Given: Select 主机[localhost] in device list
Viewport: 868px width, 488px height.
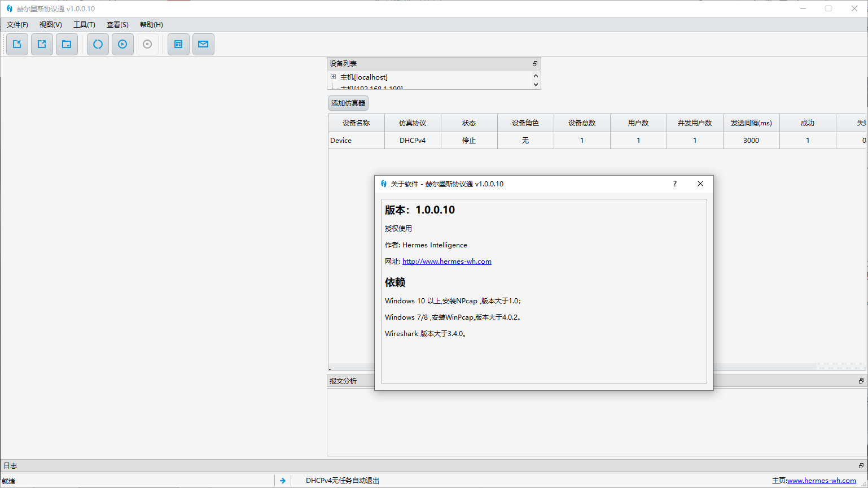Looking at the screenshot, I should point(364,77).
